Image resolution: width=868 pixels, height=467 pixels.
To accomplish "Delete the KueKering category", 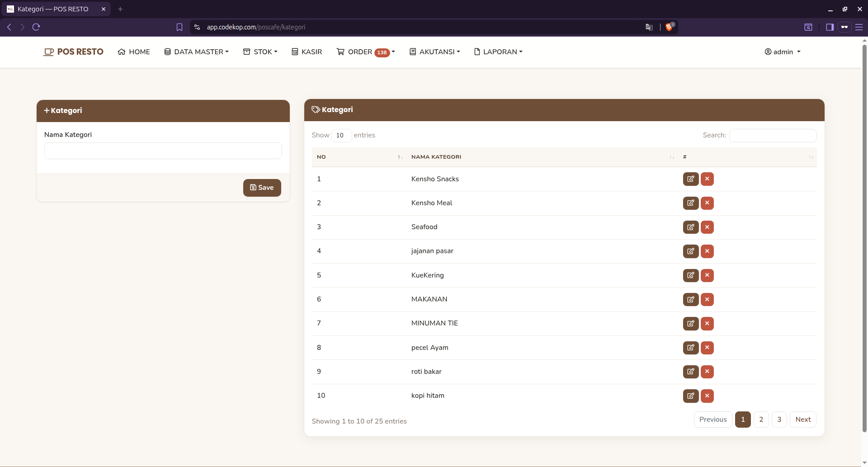I will tap(707, 275).
